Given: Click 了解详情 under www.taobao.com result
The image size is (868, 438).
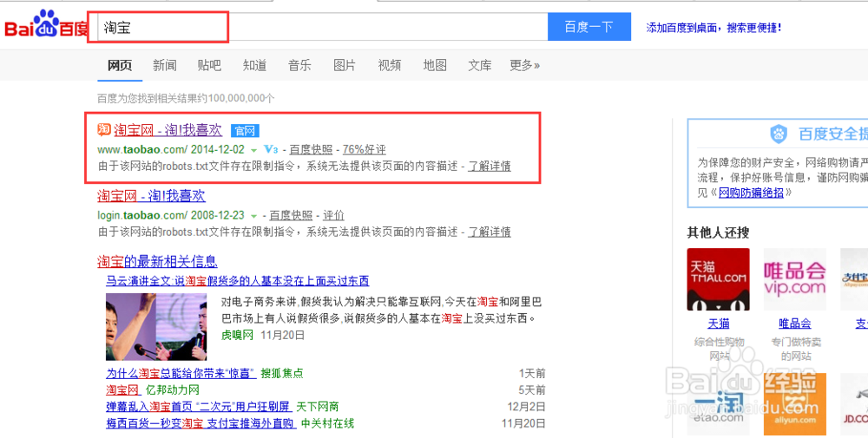Looking at the screenshot, I should (490, 166).
